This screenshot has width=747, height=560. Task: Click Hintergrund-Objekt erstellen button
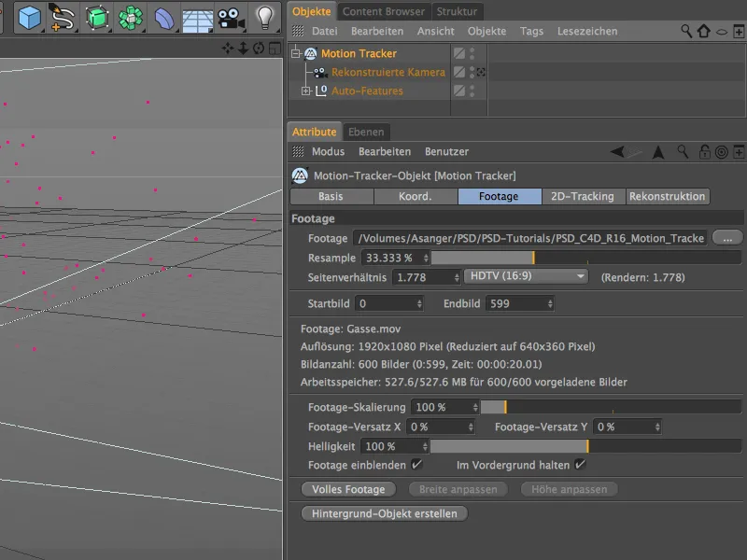tap(384, 514)
